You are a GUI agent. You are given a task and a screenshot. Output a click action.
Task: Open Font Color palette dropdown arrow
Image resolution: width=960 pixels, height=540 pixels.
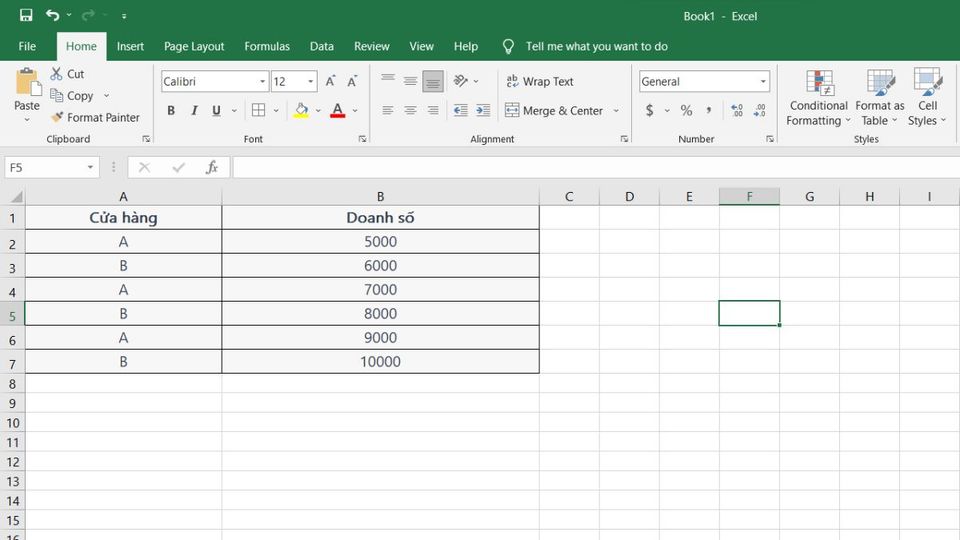(355, 111)
